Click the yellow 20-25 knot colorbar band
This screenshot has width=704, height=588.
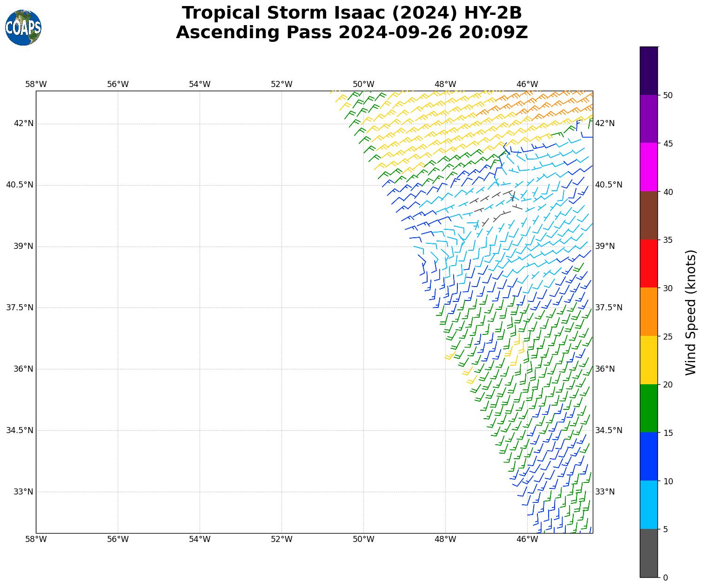click(x=649, y=360)
